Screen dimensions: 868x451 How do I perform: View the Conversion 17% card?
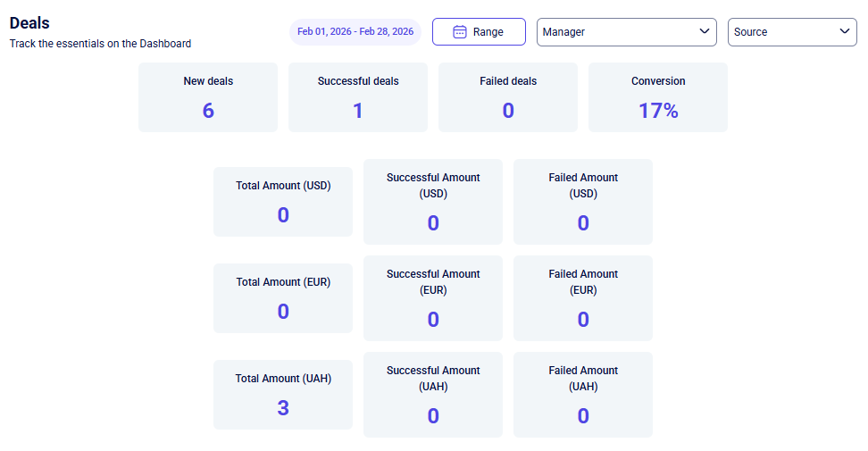pyautogui.click(x=658, y=97)
